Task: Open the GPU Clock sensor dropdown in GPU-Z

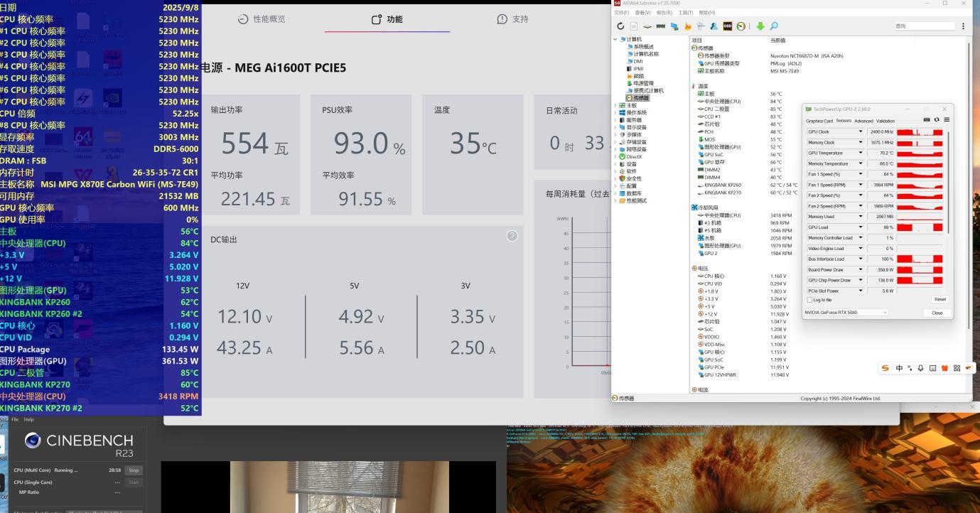Action: click(x=861, y=132)
